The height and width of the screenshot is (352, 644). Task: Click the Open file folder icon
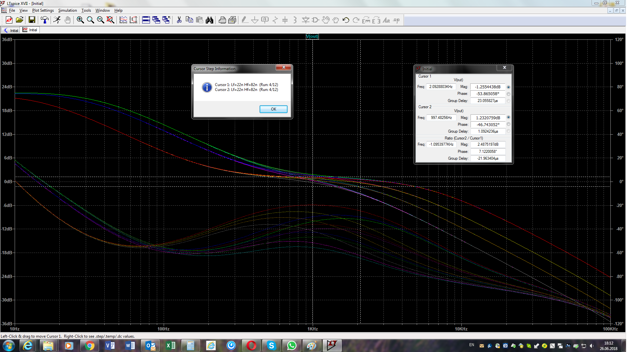tap(20, 20)
